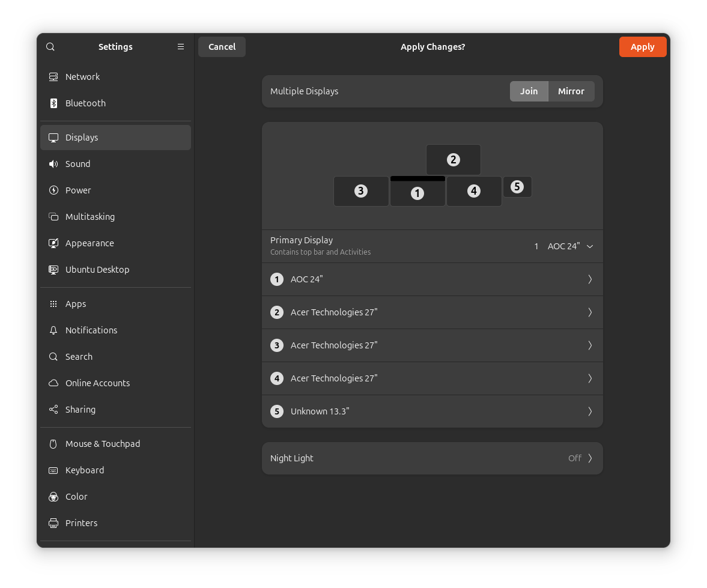This screenshot has width=707, height=588.
Task: Select display 2 in the arrangement preview
Action: 453,160
